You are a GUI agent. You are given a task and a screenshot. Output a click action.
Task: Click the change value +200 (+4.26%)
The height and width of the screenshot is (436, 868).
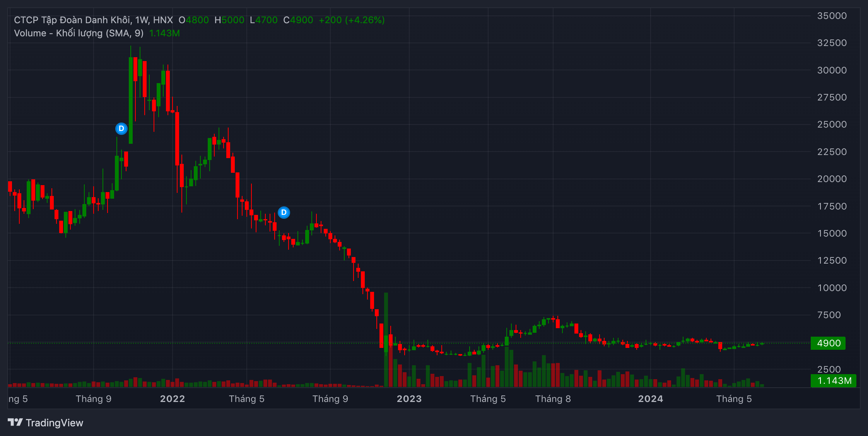click(x=352, y=20)
